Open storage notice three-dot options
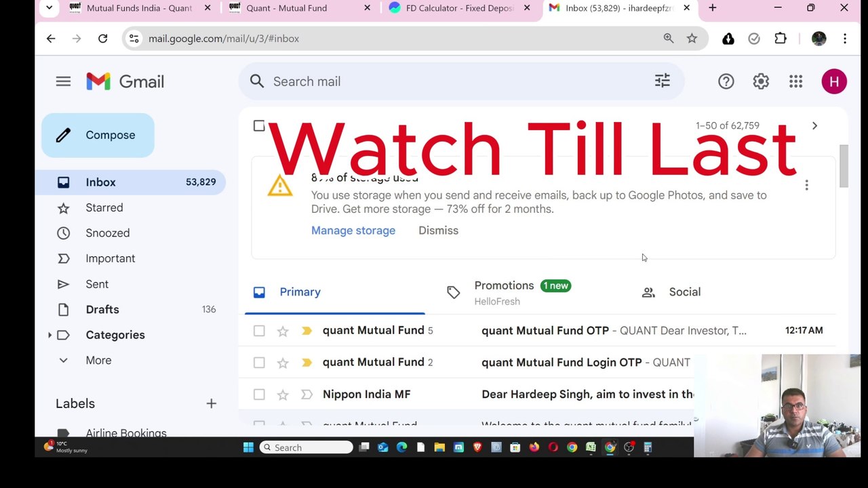The height and width of the screenshot is (488, 868). coord(806,185)
